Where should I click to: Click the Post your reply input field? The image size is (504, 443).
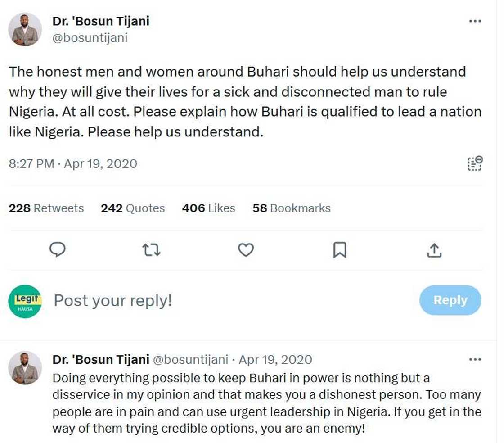pyautogui.click(x=112, y=300)
